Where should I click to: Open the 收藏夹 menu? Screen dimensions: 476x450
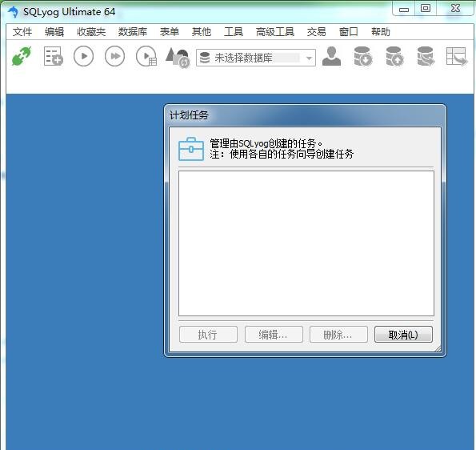pyautogui.click(x=91, y=31)
